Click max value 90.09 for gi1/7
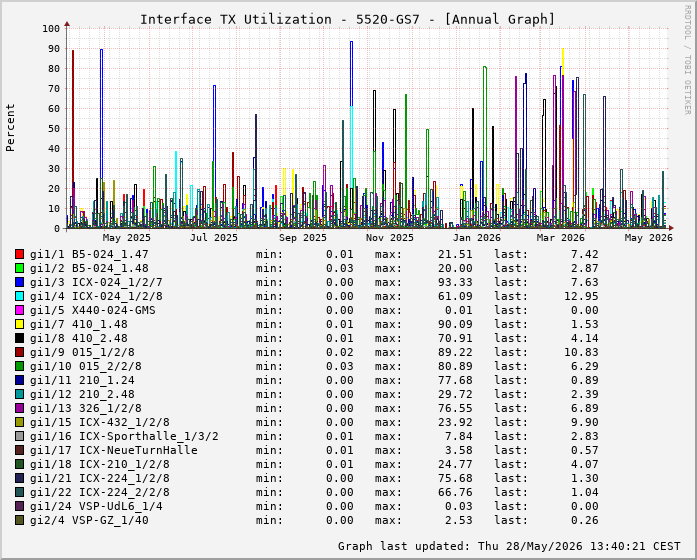The height and width of the screenshot is (560, 697). 454,324
